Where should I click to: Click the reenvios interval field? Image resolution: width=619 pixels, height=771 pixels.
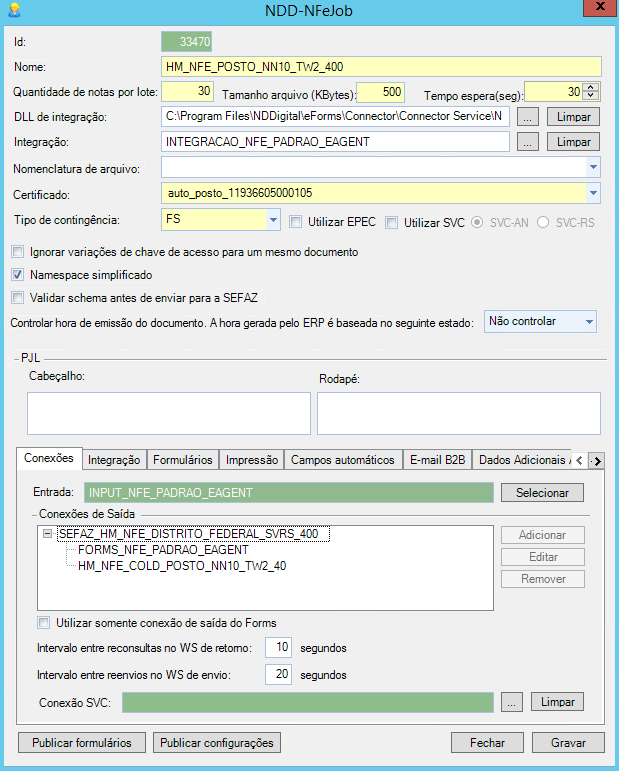[278, 674]
